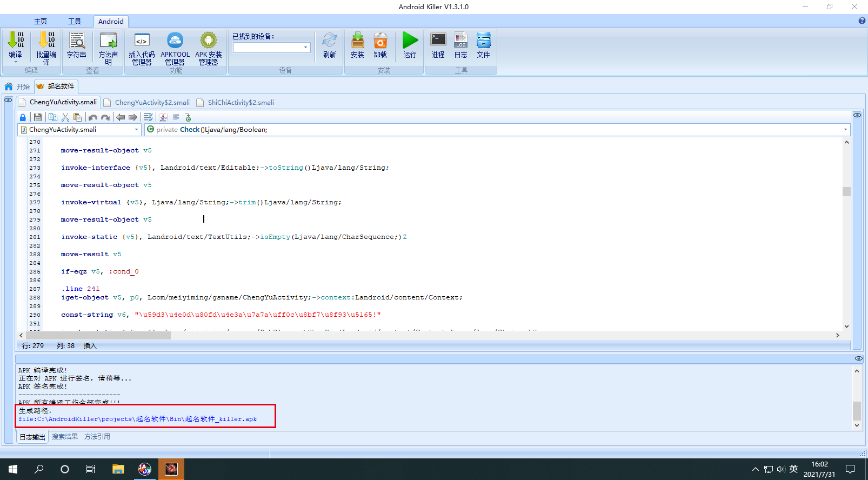Toggle the editor panel right eye icon
Screen dimensions: 868x480
tap(857, 115)
